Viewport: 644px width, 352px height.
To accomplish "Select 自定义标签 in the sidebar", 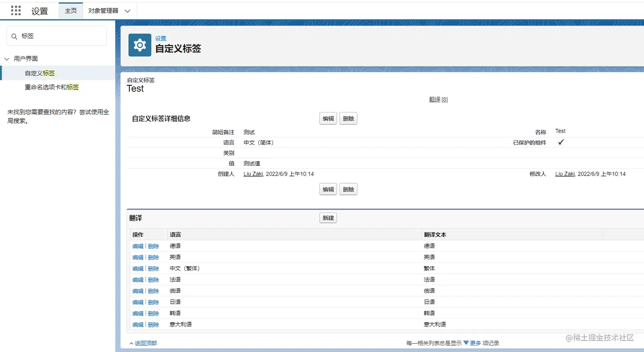I will point(40,73).
